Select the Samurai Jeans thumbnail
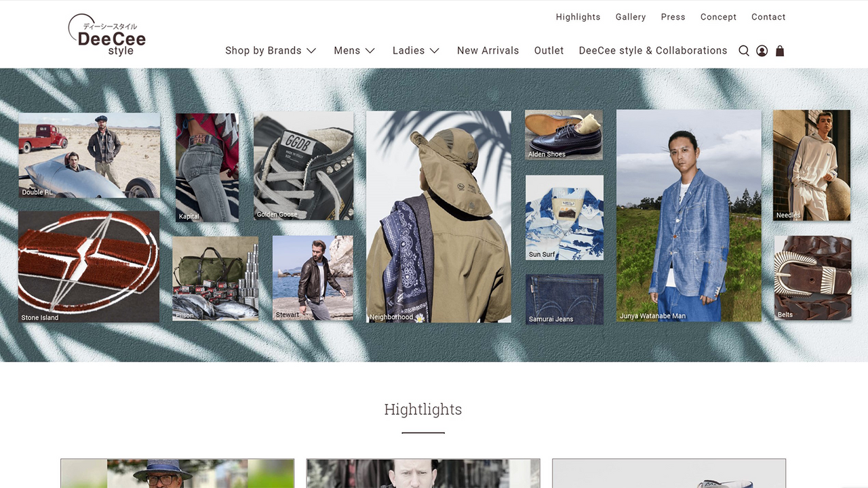The image size is (868, 488). (x=564, y=300)
